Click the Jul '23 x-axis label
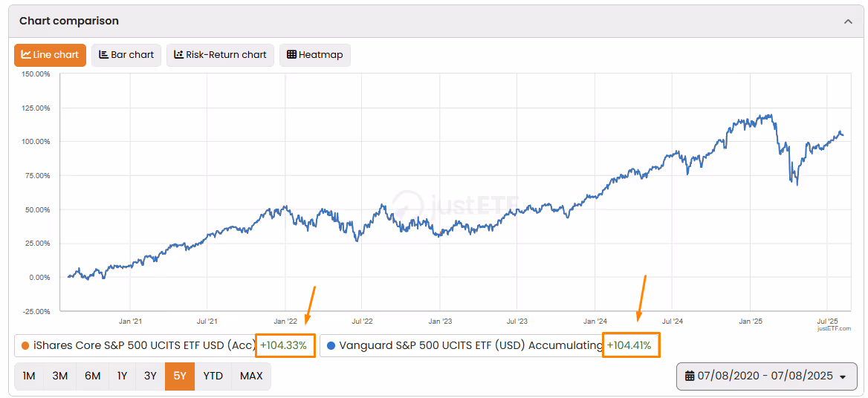The height and width of the screenshot is (398, 868). point(516,321)
